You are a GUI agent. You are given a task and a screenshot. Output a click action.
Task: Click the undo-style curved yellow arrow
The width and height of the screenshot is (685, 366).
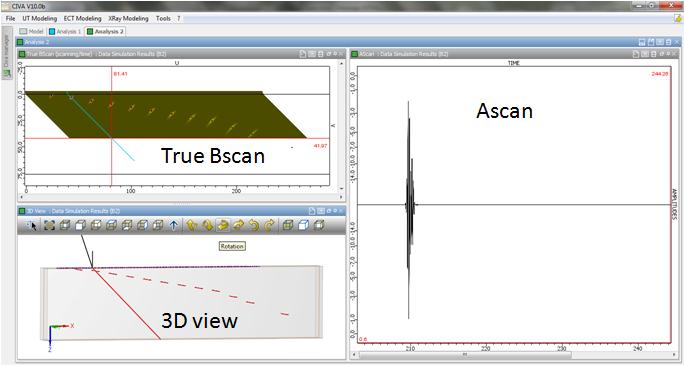(254, 225)
